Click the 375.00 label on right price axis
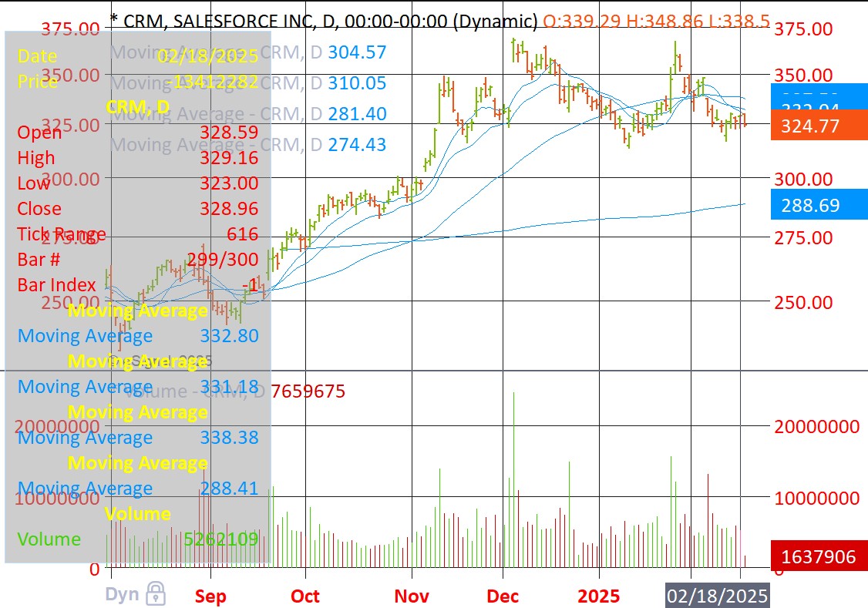Viewport: 868px width, 608px height. [x=803, y=29]
